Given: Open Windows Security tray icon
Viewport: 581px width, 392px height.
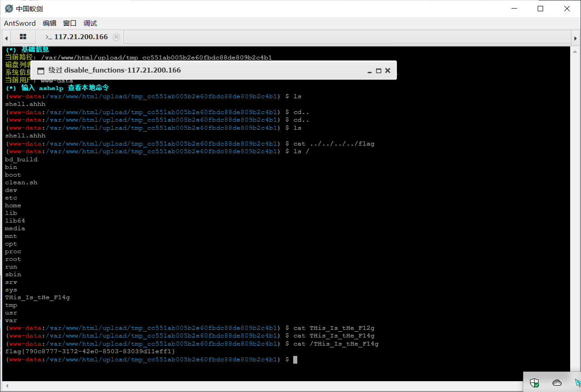Looking at the screenshot, I should pos(535,383).
